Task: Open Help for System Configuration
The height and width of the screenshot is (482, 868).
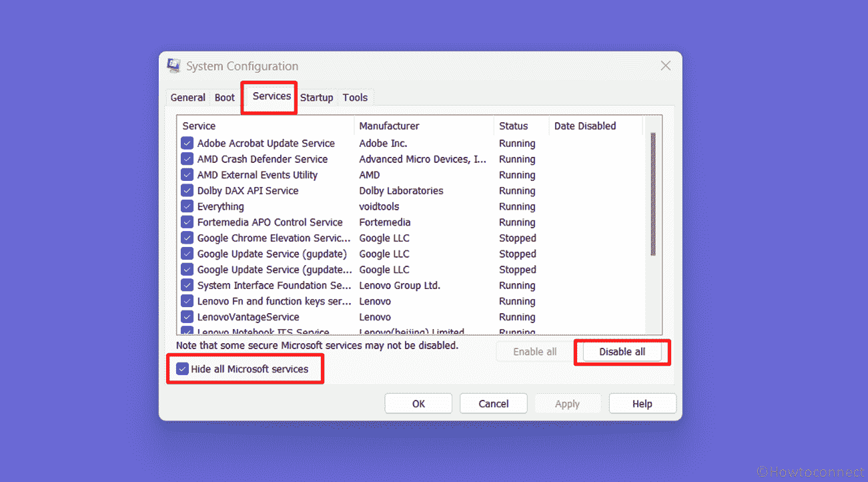Action: [x=642, y=404]
